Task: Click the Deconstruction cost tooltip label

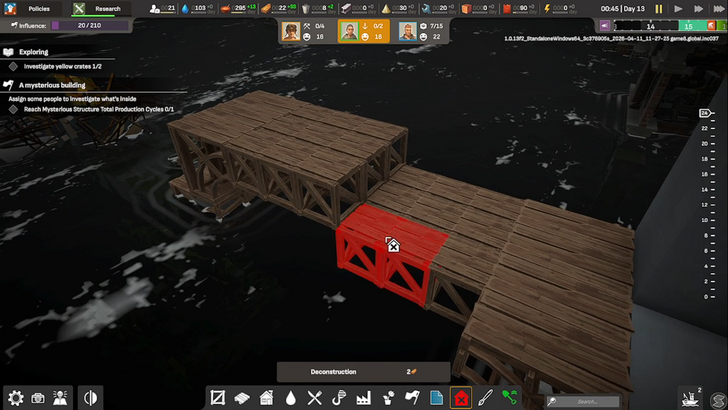Action: (333, 371)
